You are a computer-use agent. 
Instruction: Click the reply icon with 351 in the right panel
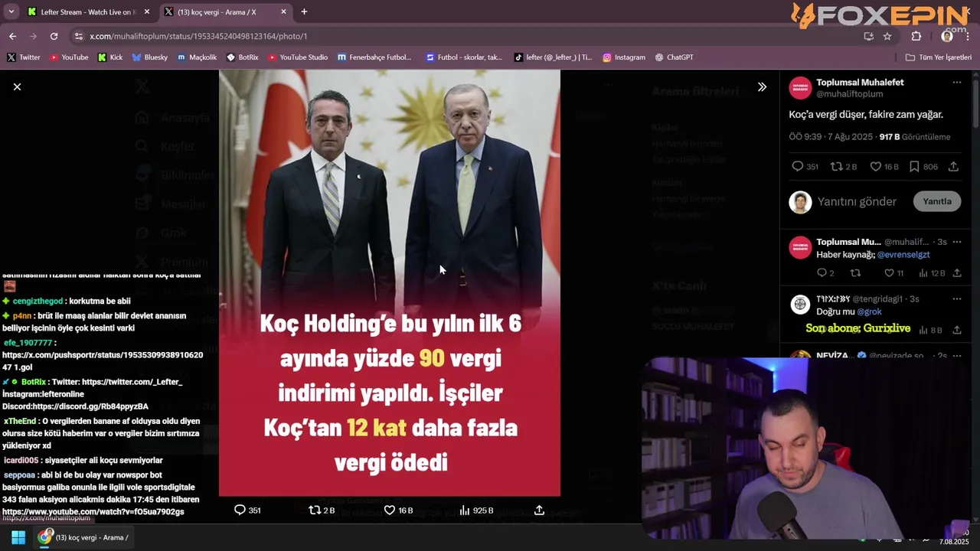[797, 166]
